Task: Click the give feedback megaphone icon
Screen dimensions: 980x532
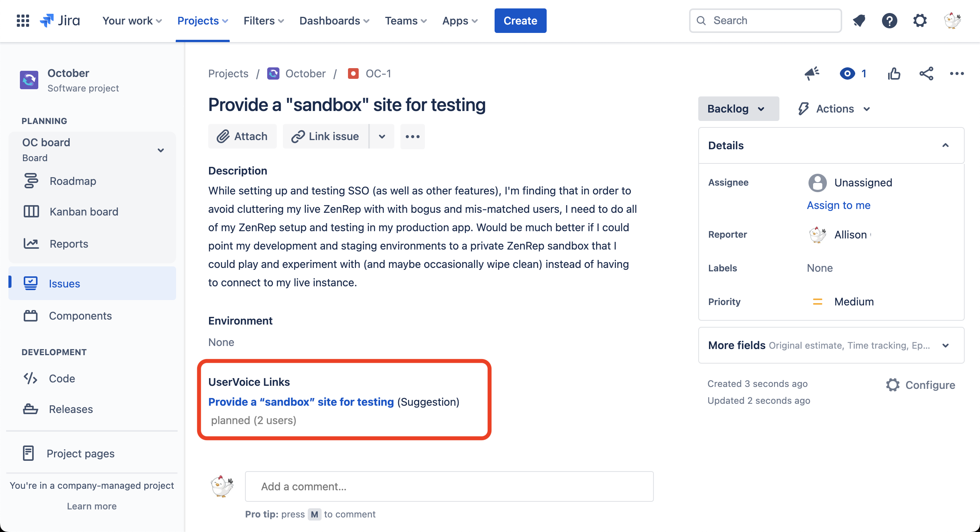Action: pyautogui.click(x=812, y=73)
